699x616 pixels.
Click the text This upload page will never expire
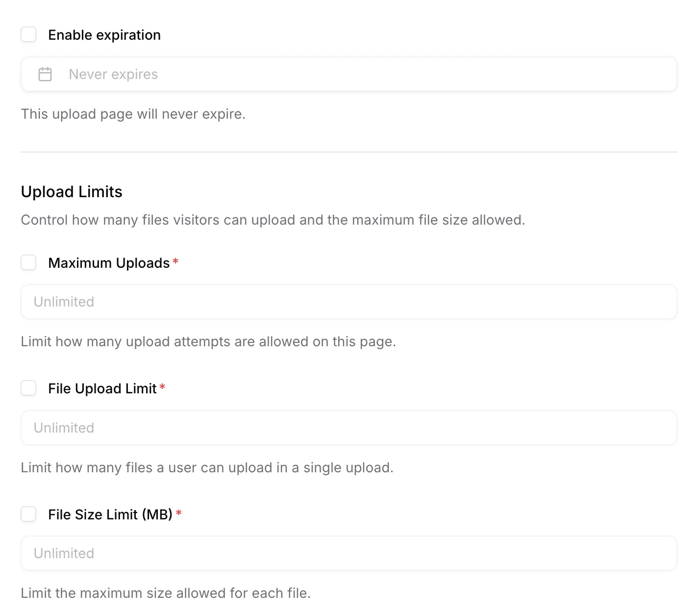click(133, 114)
